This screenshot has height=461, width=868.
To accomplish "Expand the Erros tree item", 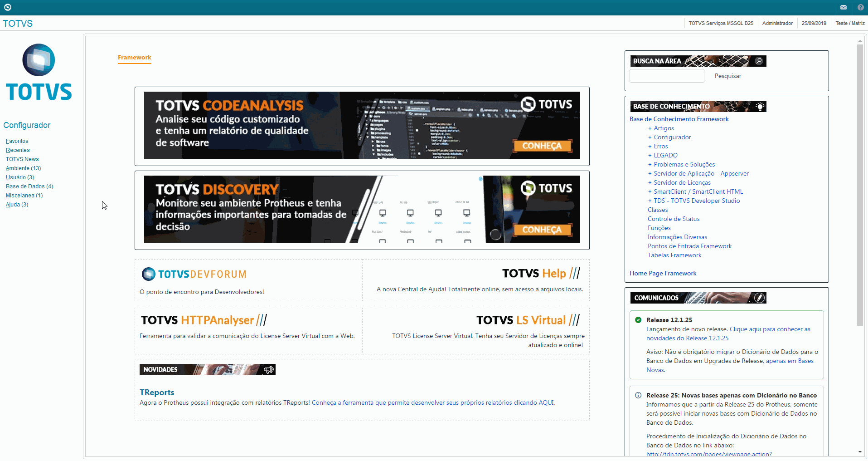I will [658, 146].
